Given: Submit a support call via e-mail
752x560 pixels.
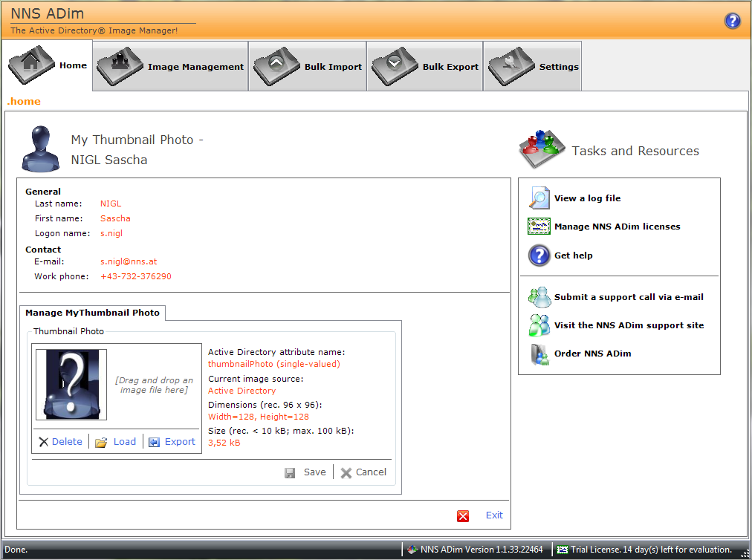Looking at the screenshot, I should (629, 297).
